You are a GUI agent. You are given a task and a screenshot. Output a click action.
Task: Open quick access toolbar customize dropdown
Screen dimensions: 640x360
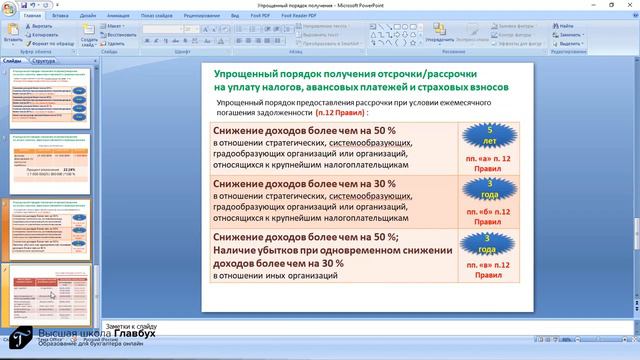[x=57, y=5]
